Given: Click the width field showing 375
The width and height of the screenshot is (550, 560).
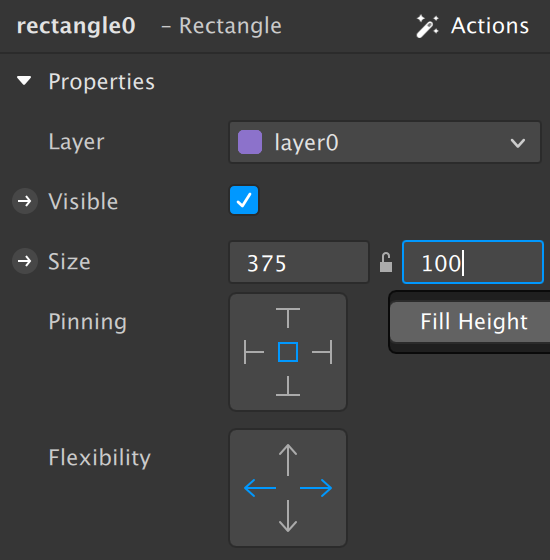Looking at the screenshot, I should [299, 262].
